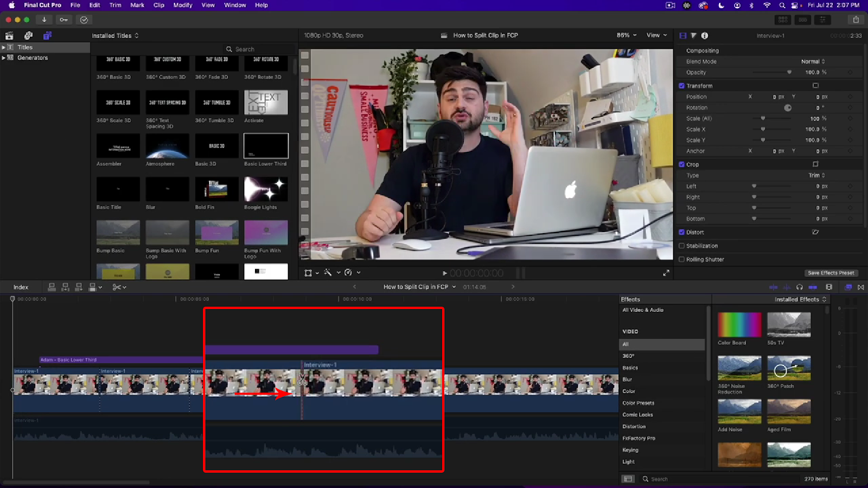The width and height of the screenshot is (868, 488).
Task: Uncheck the Transform checkbox
Action: pos(682,86)
